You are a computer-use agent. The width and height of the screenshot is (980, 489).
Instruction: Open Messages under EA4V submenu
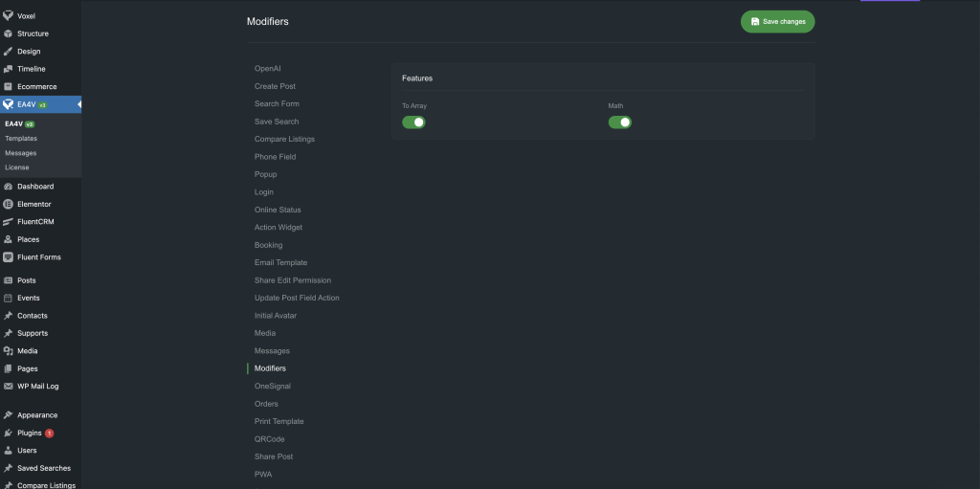coord(21,153)
